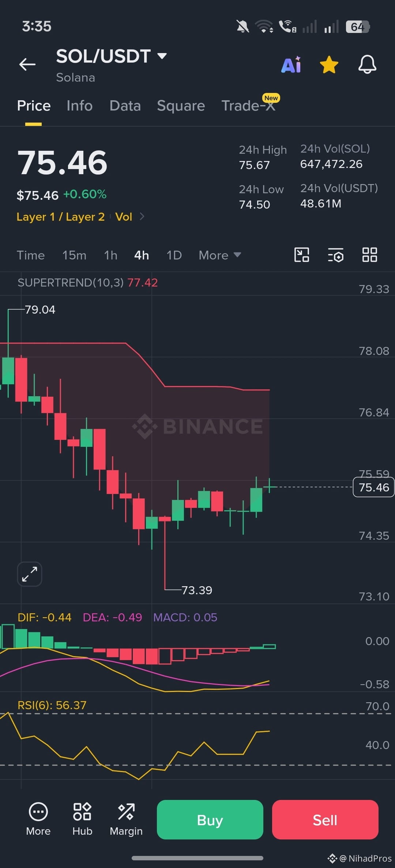Tap the red Sell button
Viewport: 395px width, 868px height.
[325, 820]
